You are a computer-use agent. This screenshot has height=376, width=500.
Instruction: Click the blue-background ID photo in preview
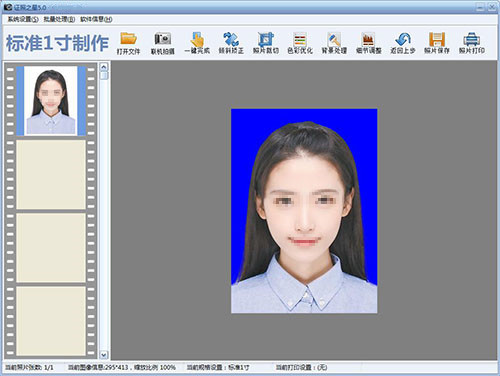tap(304, 211)
